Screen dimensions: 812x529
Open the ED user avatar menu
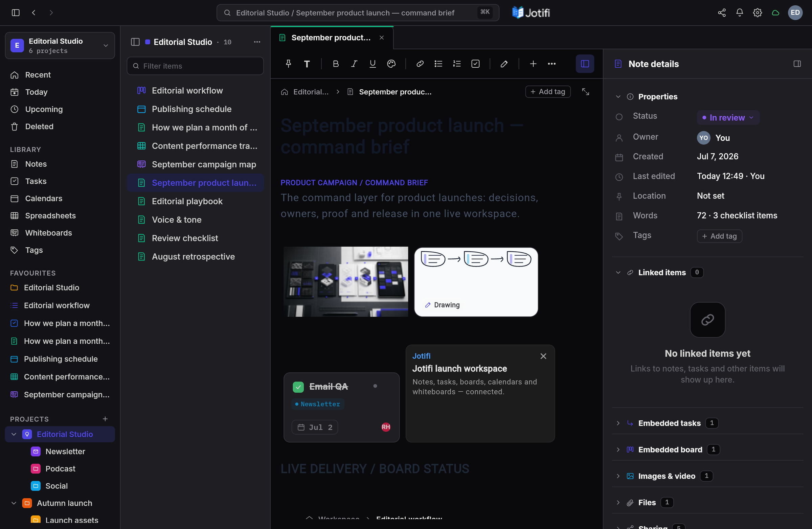(795, 13)
